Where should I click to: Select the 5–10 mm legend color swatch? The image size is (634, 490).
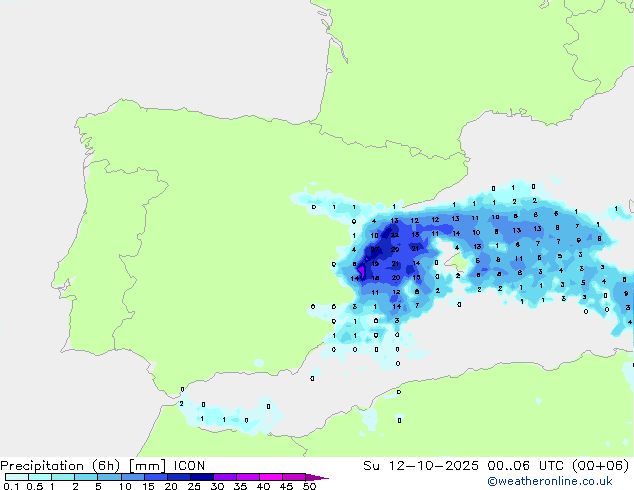coord(109,477)
